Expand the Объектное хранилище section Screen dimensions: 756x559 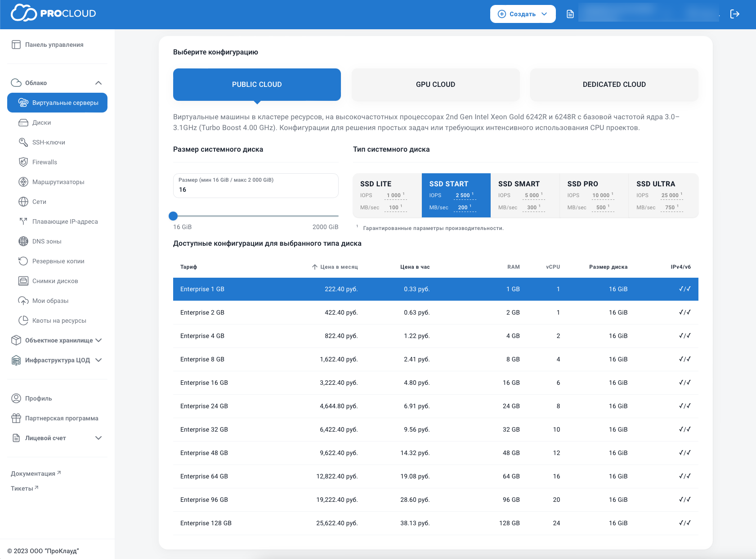coord(98,340)
